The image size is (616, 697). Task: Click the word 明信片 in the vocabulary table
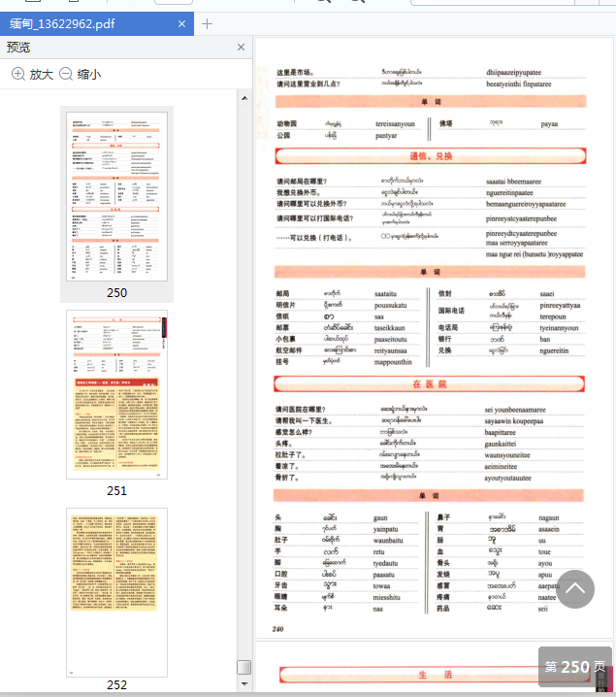pyautogui.click(x=285, y=305)
